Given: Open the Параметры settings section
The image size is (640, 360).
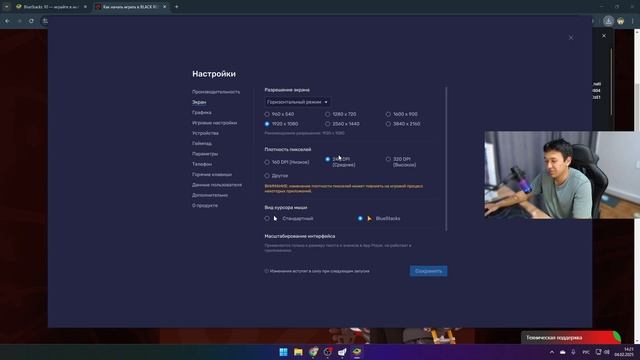Looking at the screenshot, I should (x=205, y=154).
